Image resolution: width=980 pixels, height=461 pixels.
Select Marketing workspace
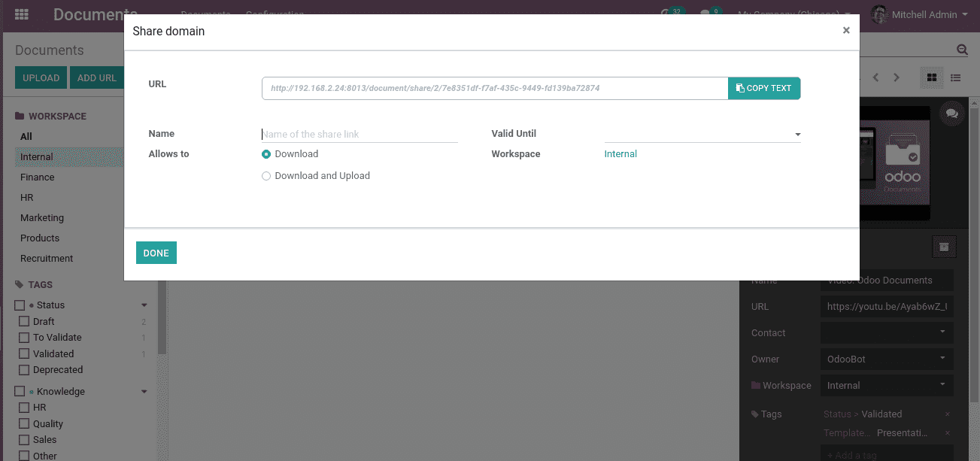click(x=42, y=218)
